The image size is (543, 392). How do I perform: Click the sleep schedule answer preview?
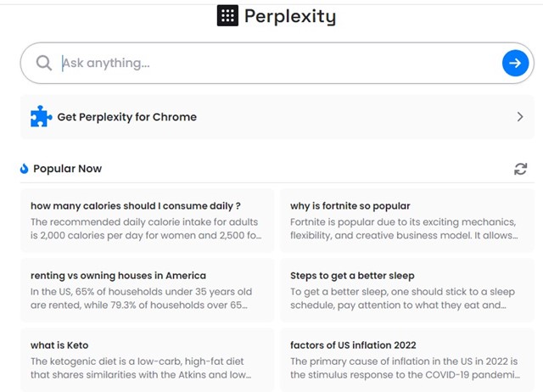[402, 299]
